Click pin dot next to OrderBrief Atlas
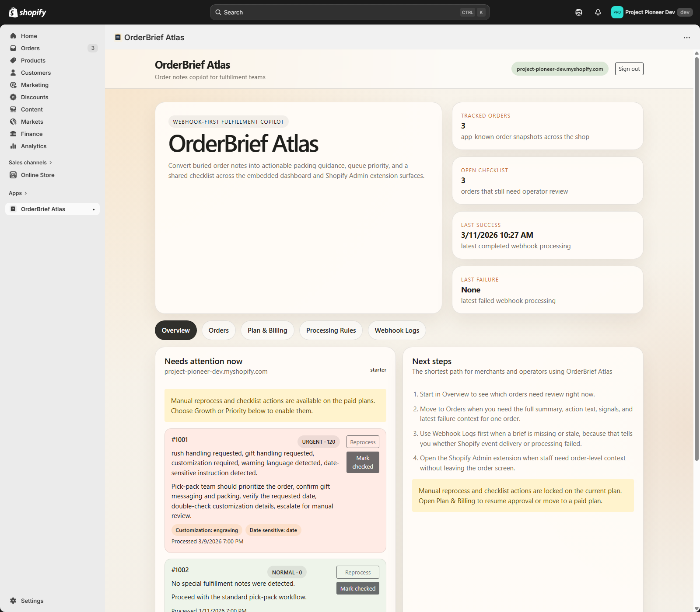700x612 pixels. click(94, 209)
